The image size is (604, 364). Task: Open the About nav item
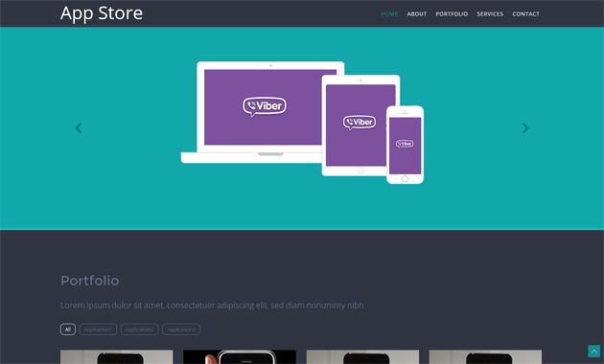tap(417, 13)
